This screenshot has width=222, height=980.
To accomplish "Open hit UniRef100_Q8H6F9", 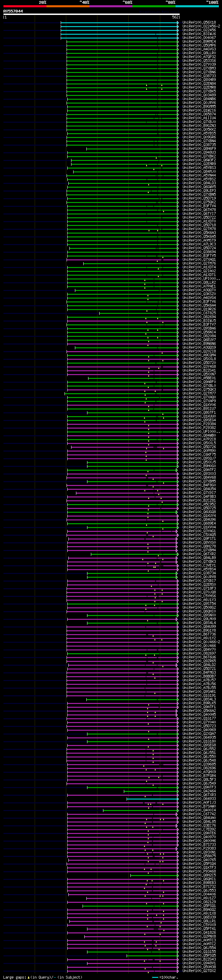I will (x=199, y=149).
